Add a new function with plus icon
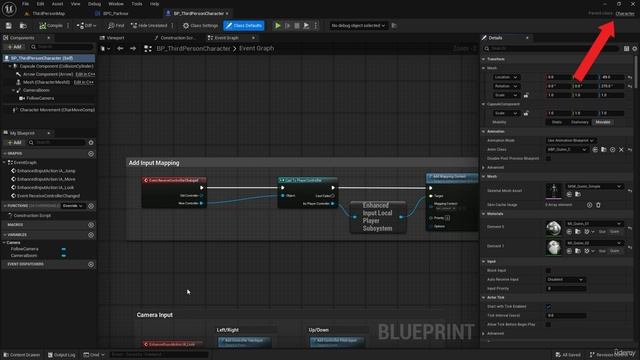This screenshot has width=640, height=360. [91, 206]
